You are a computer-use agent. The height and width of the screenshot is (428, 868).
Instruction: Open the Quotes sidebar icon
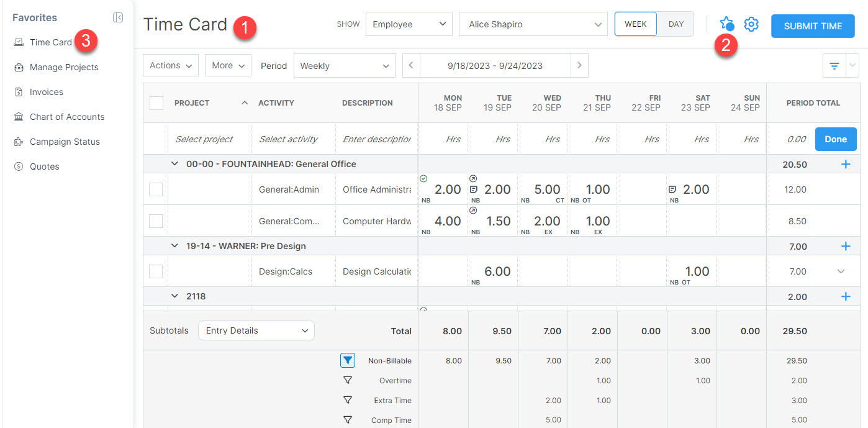tap(19, 166)
